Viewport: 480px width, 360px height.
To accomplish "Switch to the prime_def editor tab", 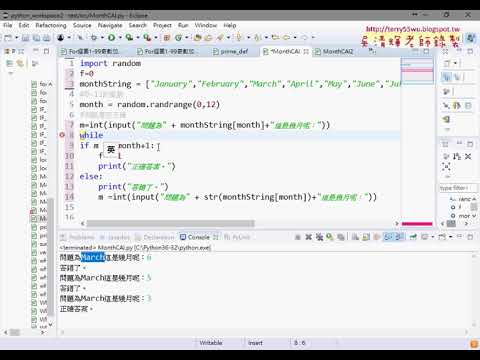I will (234, 51).
